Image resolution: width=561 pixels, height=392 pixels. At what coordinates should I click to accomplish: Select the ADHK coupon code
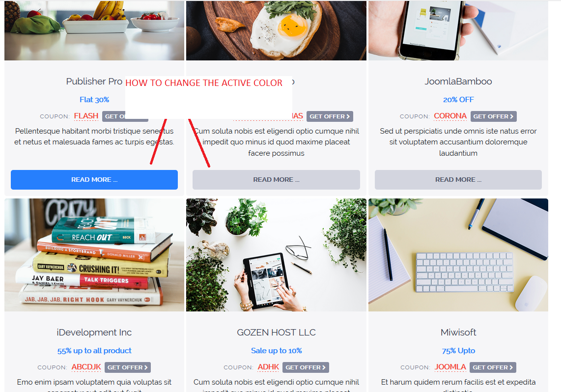click(x=268, y=367)
